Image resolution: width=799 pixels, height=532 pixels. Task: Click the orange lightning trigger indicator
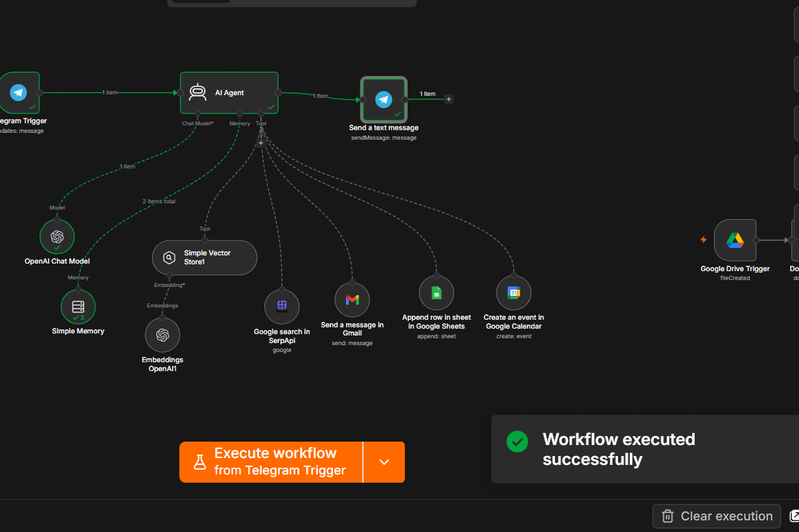click(x=703, y=240)
